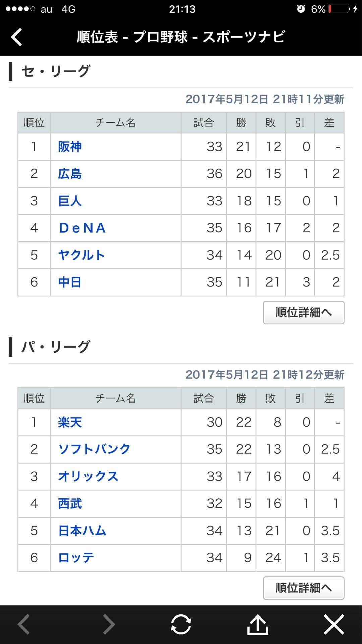This screenshot has height=644, width=362.
Task: Tap the back arrow in header
Action: (x=17, y=37)
